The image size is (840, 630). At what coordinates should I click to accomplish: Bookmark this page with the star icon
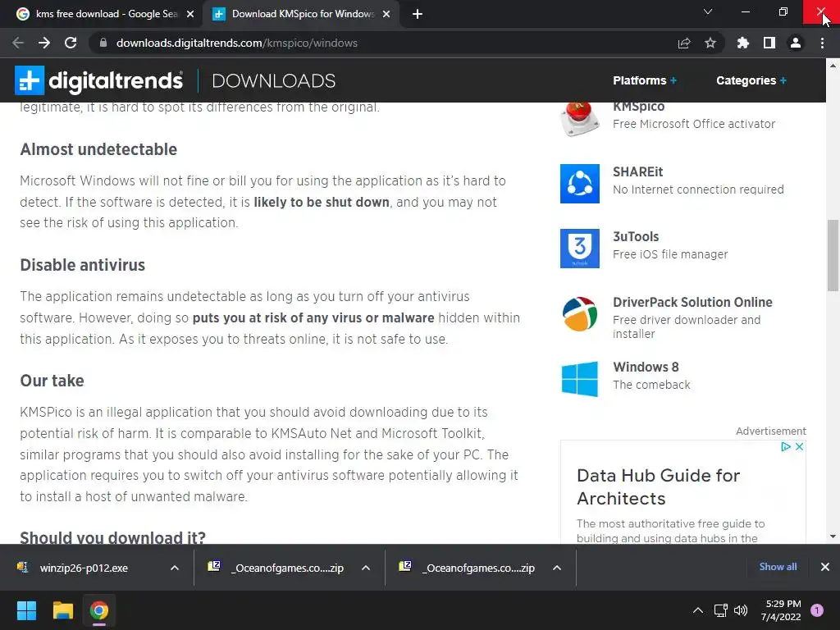pyautogui.click(x=710, y=43)
